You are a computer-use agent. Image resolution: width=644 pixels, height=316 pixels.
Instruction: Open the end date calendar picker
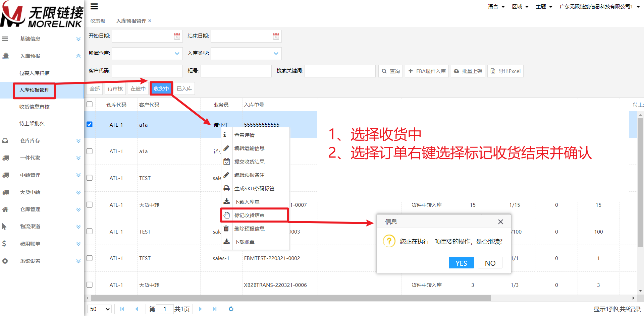[x=276, y=36]
